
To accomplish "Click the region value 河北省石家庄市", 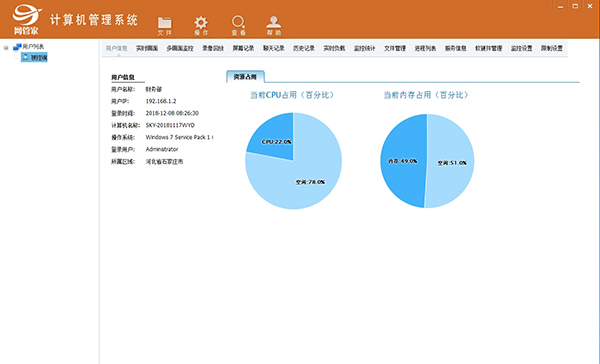I will [x=164, y=162].
